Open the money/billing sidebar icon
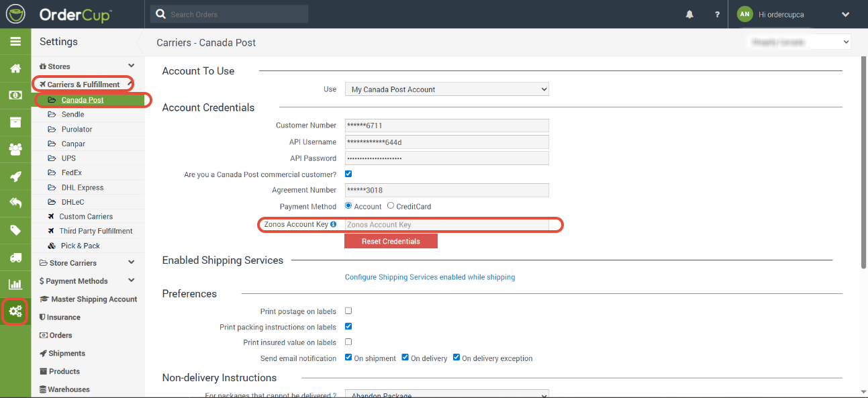The image size is (868, 398). 15,95
